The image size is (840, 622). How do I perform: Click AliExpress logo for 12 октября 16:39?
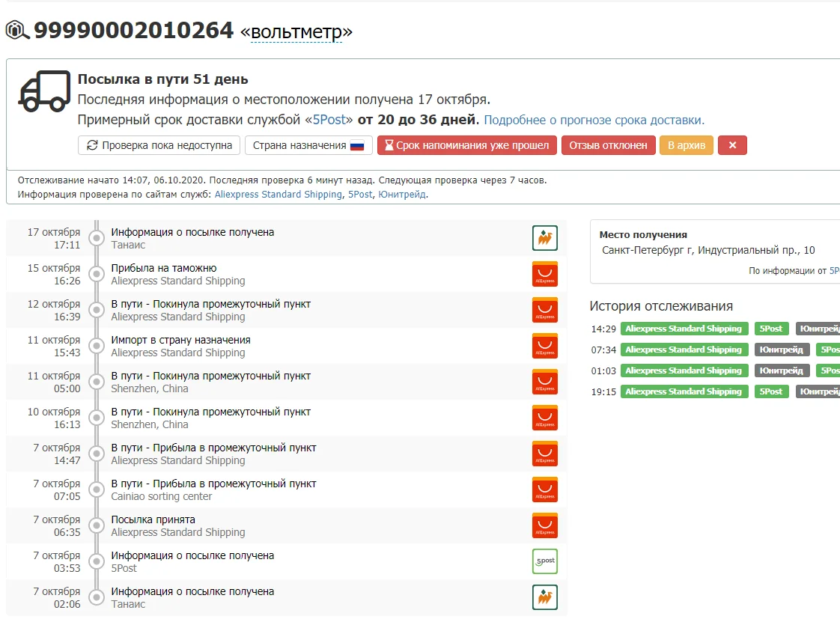tap(545, 310)
